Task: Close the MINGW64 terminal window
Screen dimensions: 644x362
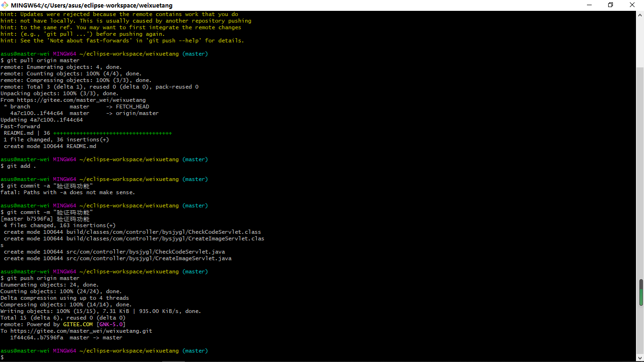Action: tap(633, 5)
